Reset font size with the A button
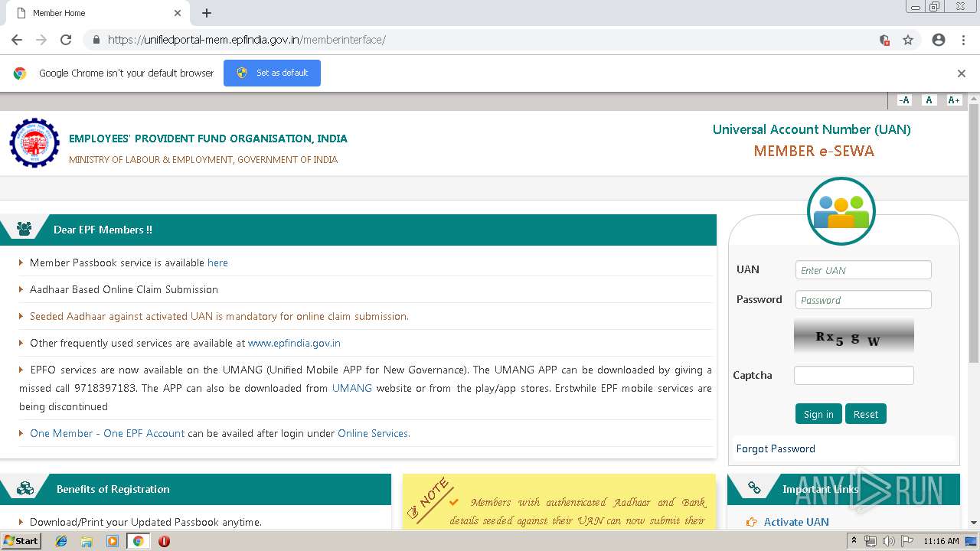The height and width of the screenshot is (551, 980). tap(929, 100)
